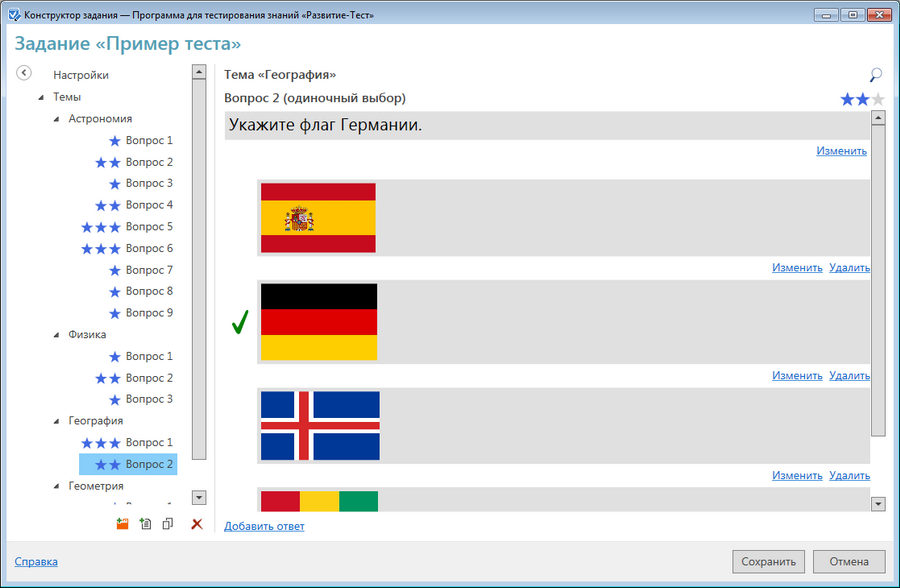Click the tree panel scrollbar thumb
Screen dimensions: 900x588
click(x=199, y=269)
